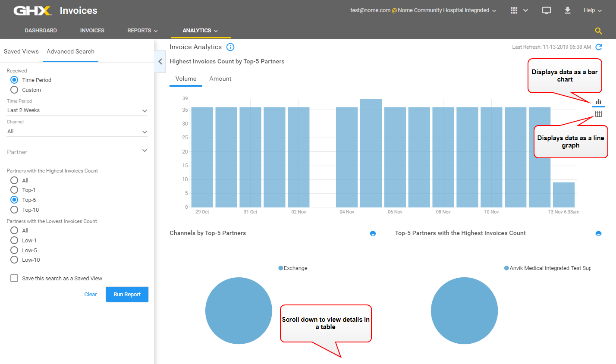Click the Clear link
Image resolution: width=616 pixels, height=364 pixels.
point(91,294)
